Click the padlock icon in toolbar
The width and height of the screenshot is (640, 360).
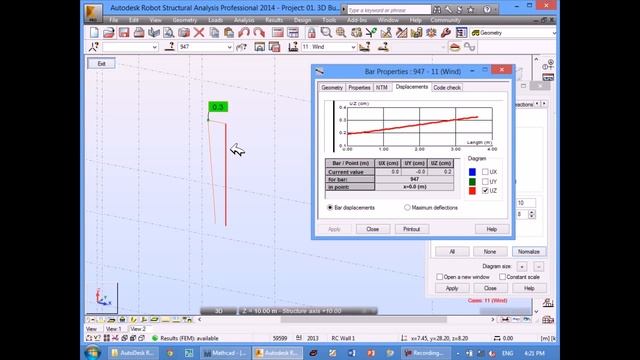pos(311,32)
